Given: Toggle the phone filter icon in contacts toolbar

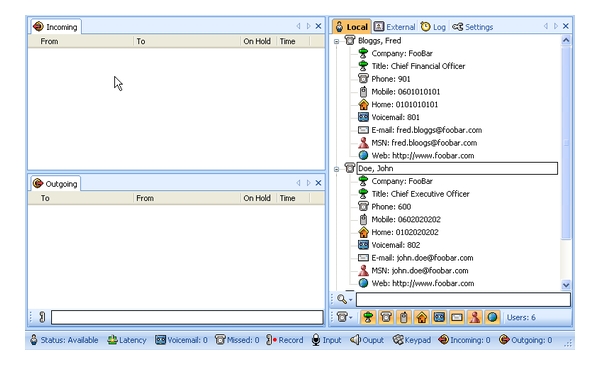Looking at the screenshot, I should (x=386, y=317).
